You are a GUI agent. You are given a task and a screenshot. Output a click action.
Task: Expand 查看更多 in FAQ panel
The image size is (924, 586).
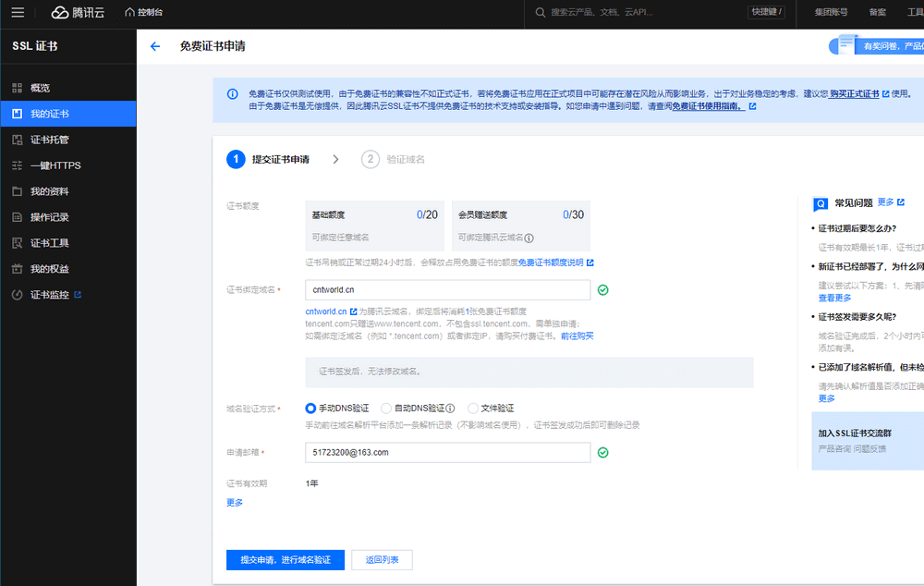click(834, 299)
